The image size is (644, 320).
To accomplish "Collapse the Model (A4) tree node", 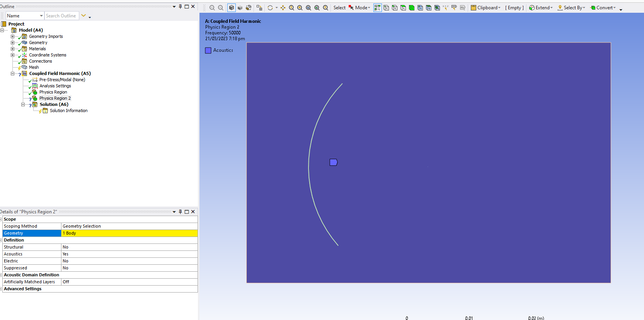I will pos(2,30).
